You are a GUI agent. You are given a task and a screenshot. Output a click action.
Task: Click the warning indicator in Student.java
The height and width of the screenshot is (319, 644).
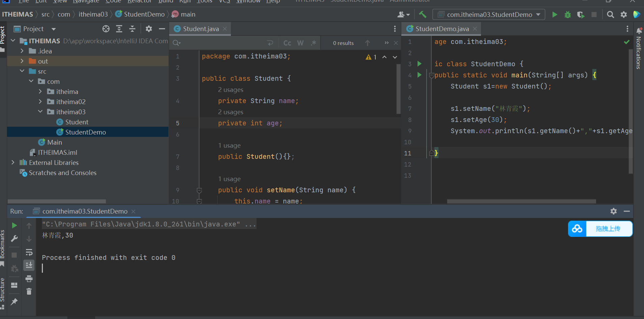371,57
